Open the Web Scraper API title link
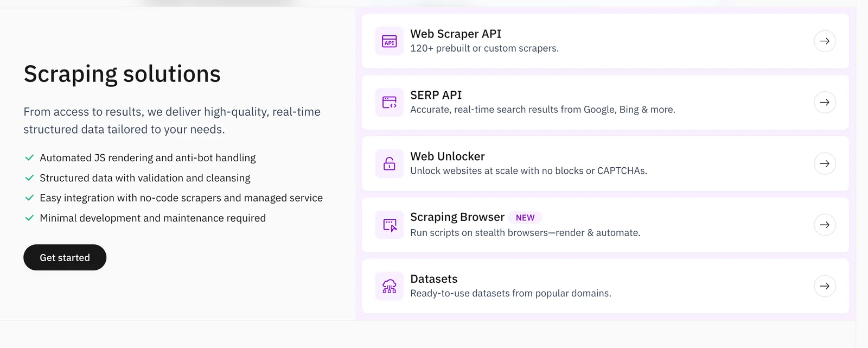The image size is (868, 348). (455, 34)
